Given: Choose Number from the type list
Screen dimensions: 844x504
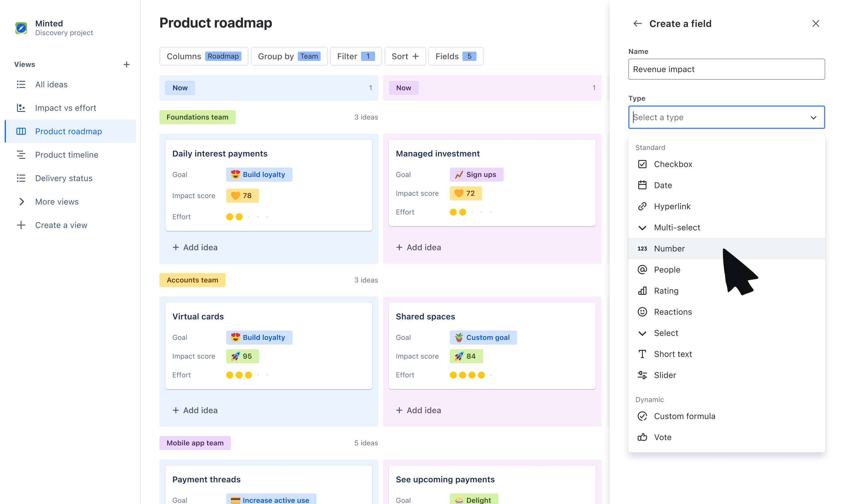Looking at the screenshot, I should coord(669,248).
